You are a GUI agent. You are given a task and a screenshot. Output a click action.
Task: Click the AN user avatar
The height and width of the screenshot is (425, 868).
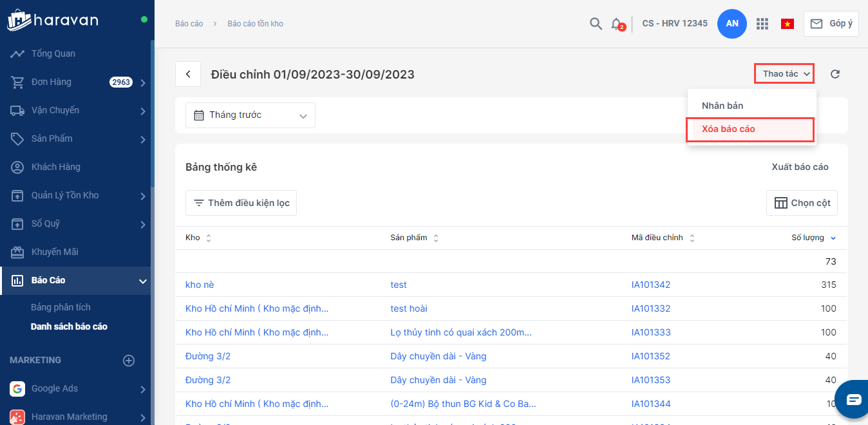(732, 24)
